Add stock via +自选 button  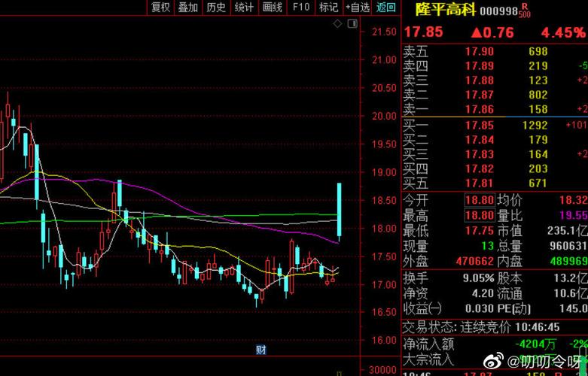(358, 7)
